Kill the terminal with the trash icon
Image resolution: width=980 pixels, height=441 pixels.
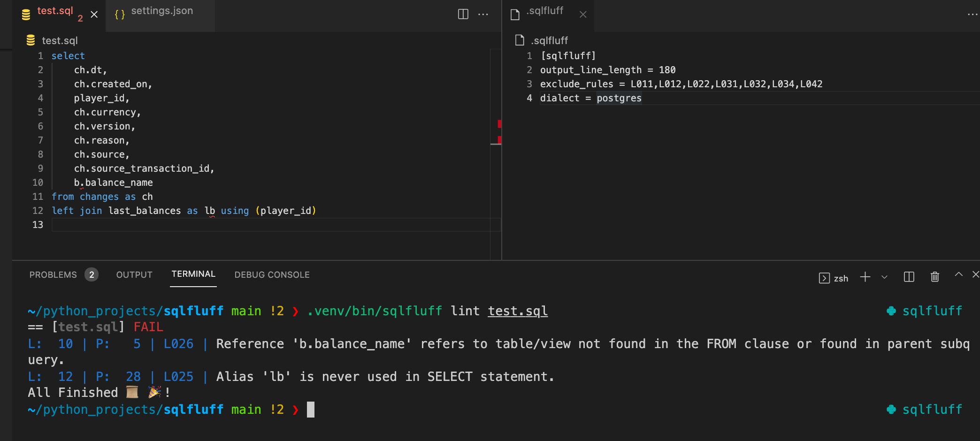coord(934,277)
